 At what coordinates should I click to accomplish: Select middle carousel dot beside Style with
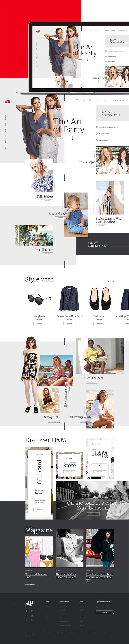[x=111, y=282]
